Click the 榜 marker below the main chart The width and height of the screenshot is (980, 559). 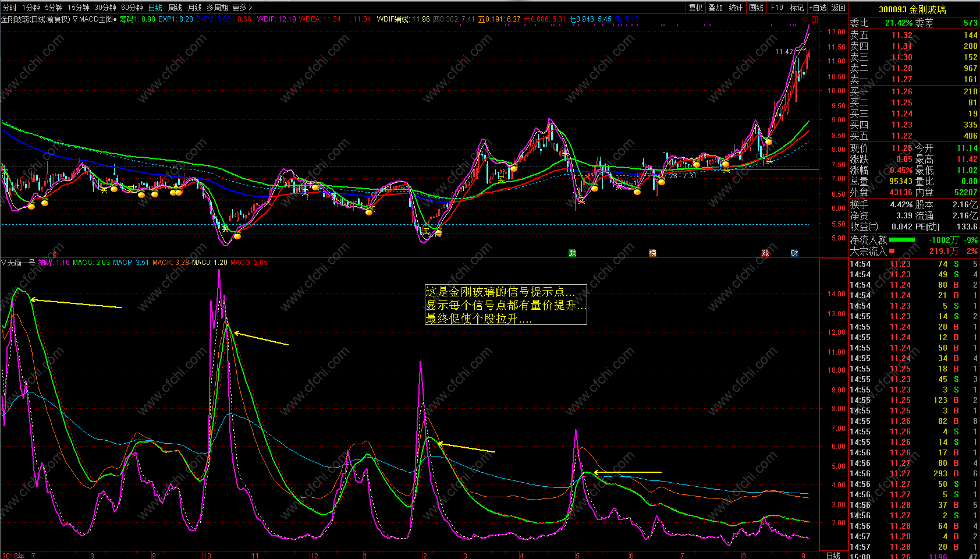pos(652,253)
